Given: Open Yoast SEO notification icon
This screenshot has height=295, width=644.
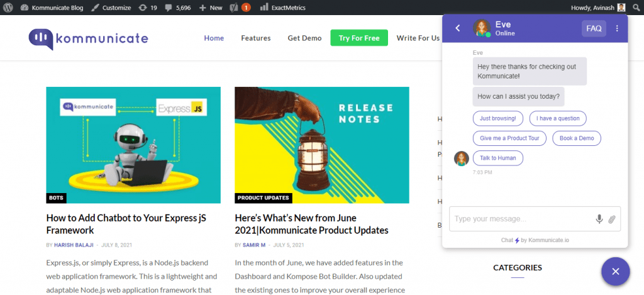Looking at the screenshot, I should tap(240, 8).
